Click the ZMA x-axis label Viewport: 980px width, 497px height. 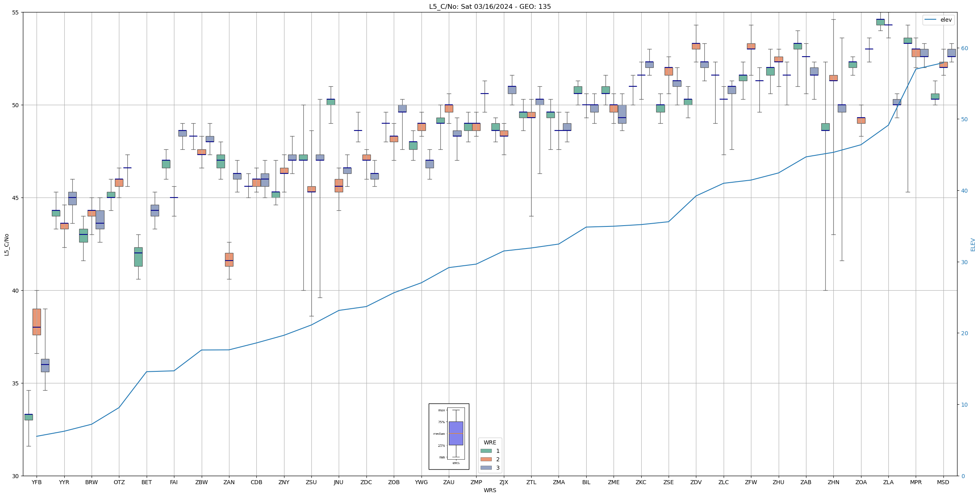tap(559, 482)
